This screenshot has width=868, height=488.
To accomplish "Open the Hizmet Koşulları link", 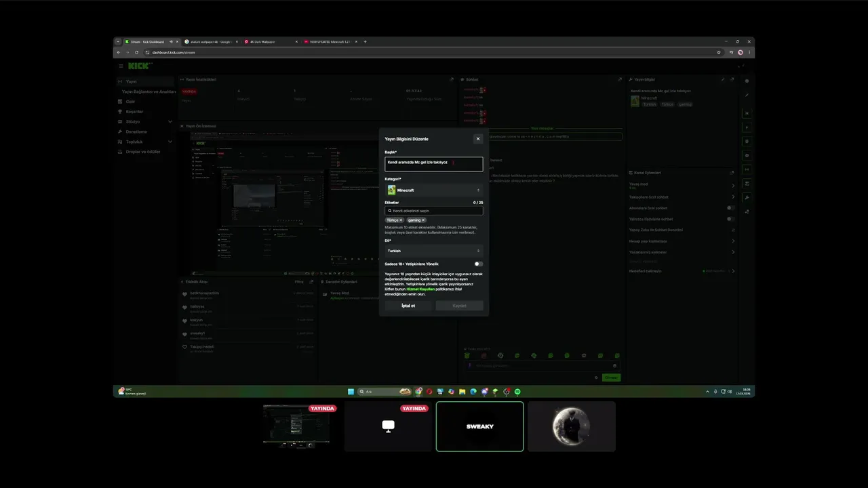I will [x=420, y=289].
